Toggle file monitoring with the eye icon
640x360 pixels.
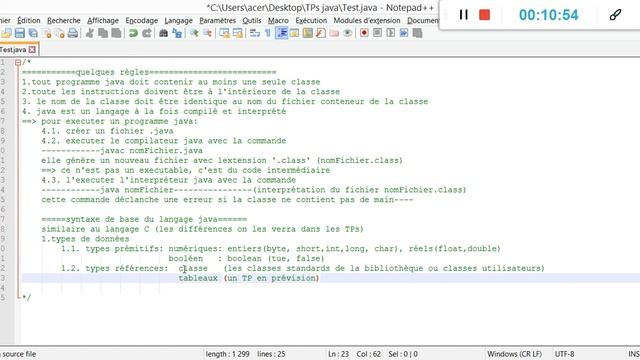347,33
